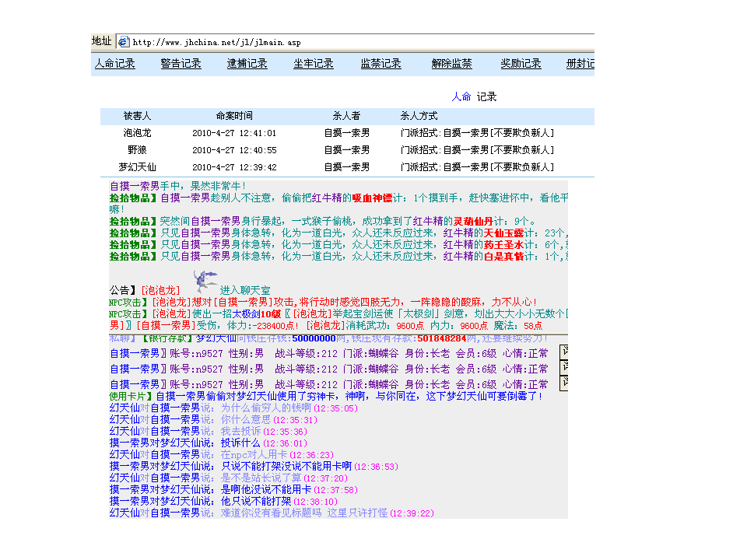This screenshot has height=560, width=747.
Task: Click kill method text in 野狼 row
Action: (x=477, y=150)
